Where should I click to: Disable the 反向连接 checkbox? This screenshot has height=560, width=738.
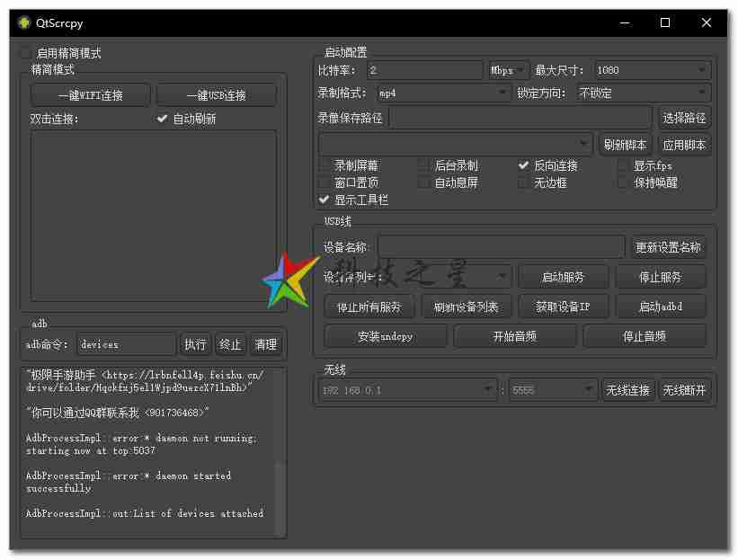coord(524,166)
